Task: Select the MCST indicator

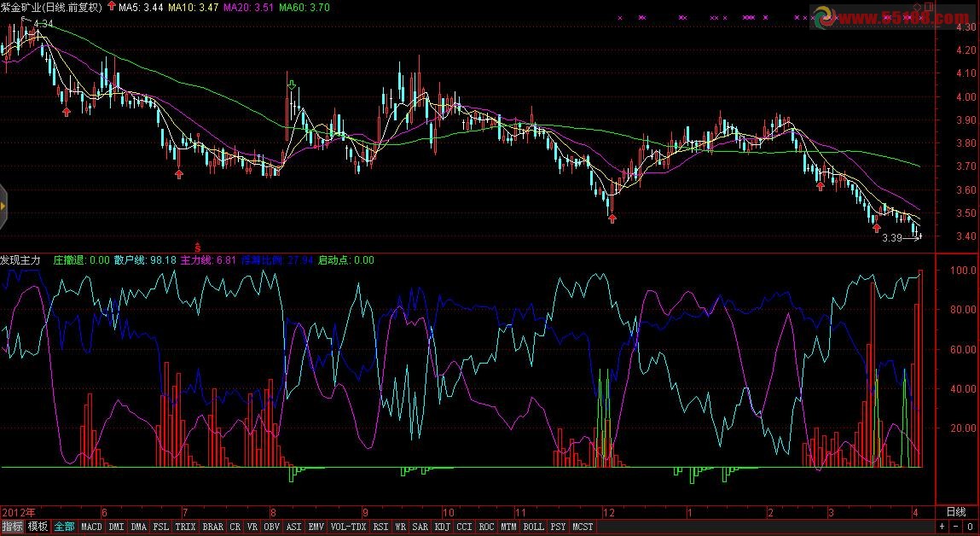Action: tap(583, 527)
